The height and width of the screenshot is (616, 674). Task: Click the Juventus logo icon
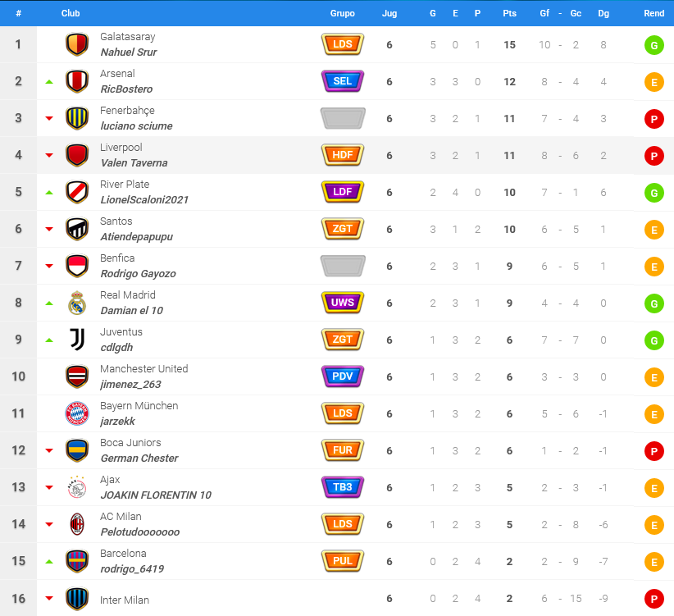(77, 340)
